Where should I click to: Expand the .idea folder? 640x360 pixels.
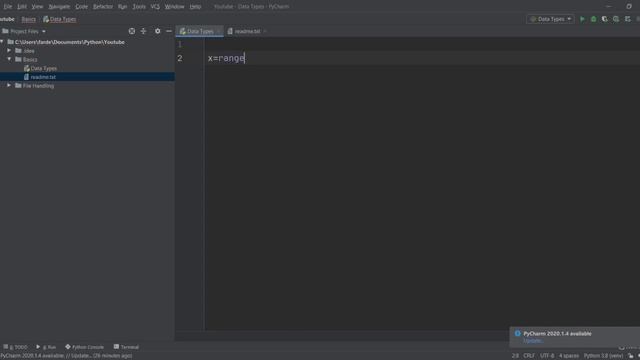(9, 51)
